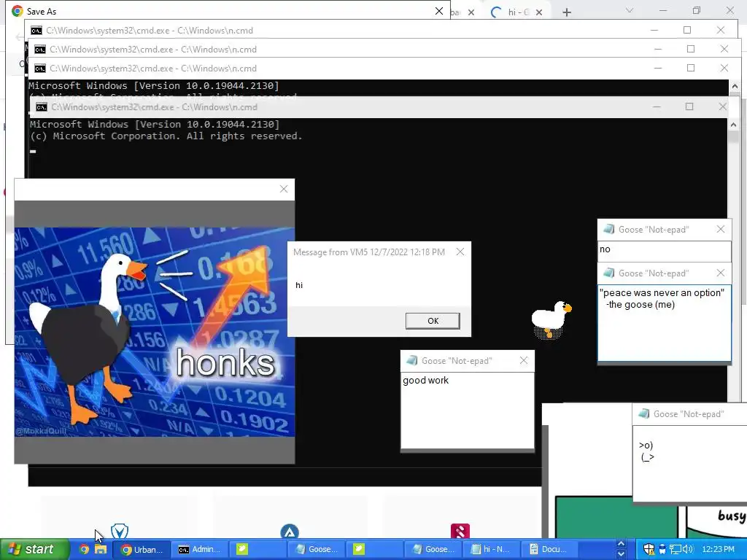Click the cmd icon on frontmost command prompt title
The height and width of the screenshot is (560, 747).
click(x=42, y=107)
